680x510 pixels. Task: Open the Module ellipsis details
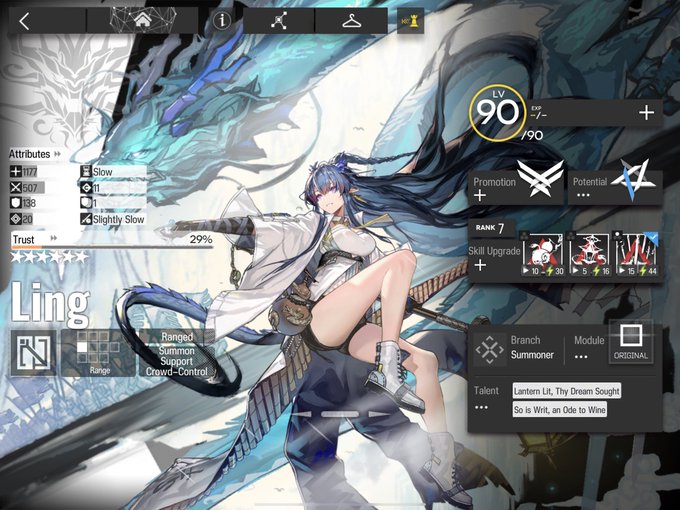pyautogui.click(x=581, y=356)
